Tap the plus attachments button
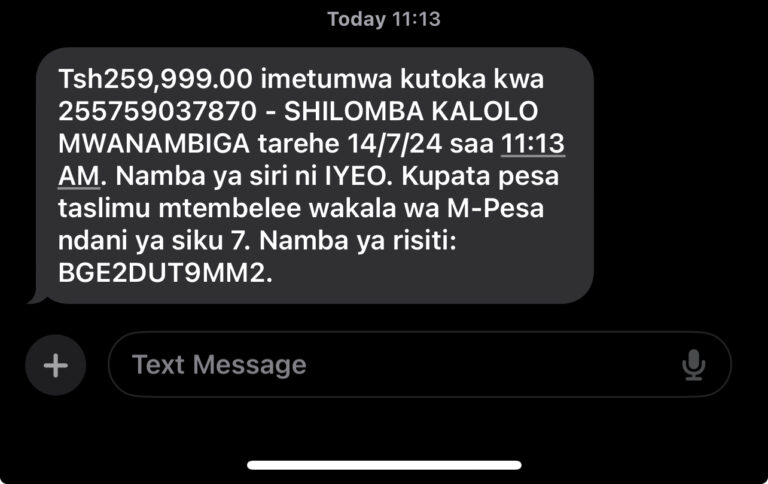Viewport: 768px width, 484px height. pyautogui.click(x=55, y=365)
